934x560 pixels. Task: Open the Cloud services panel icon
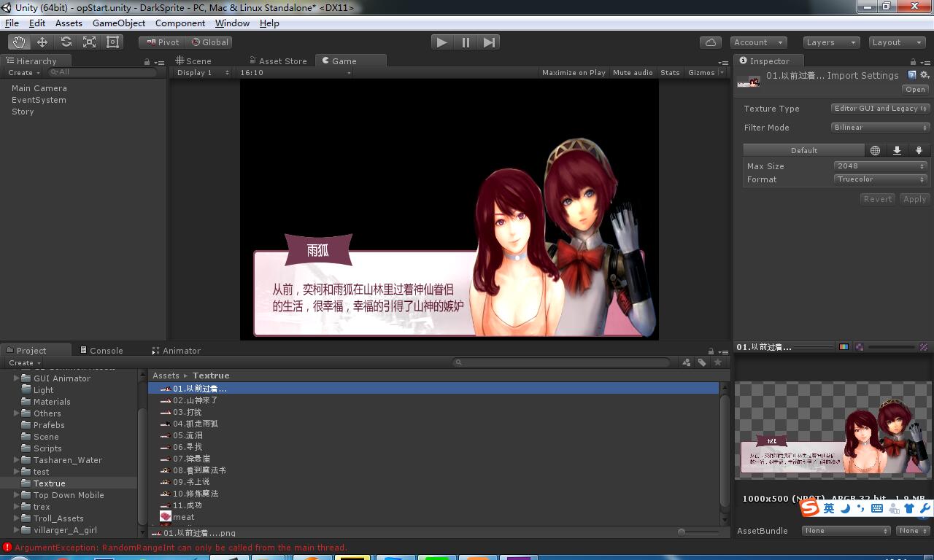click(711, 42)
